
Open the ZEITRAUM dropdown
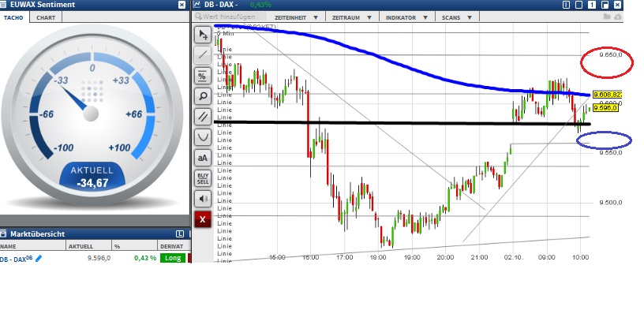coord(352,17)
